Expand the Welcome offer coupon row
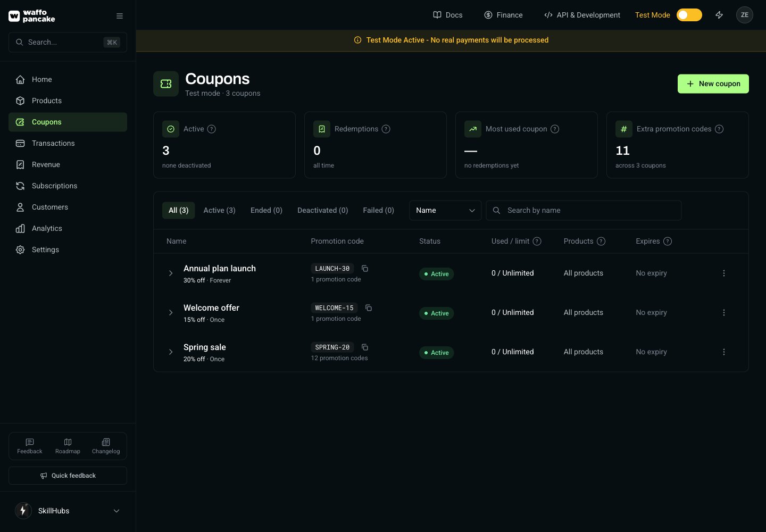This screenshot has height=532, width=766. point(171,313)
